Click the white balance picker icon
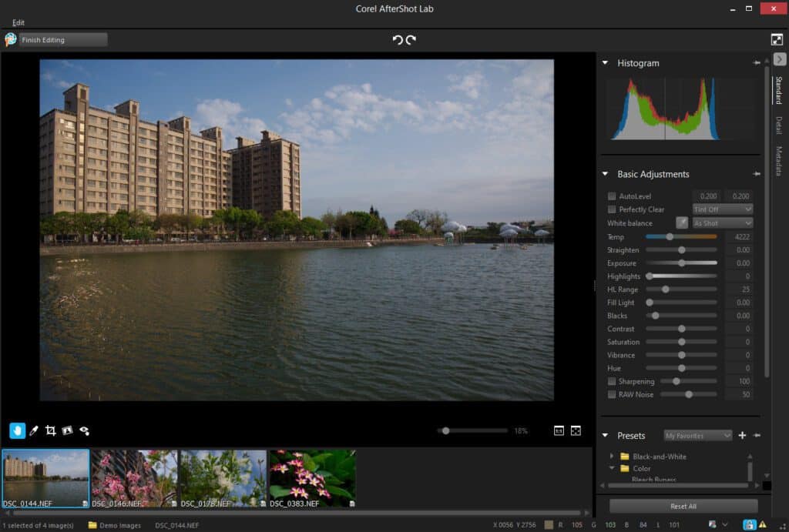 click(x=682, y=223)
